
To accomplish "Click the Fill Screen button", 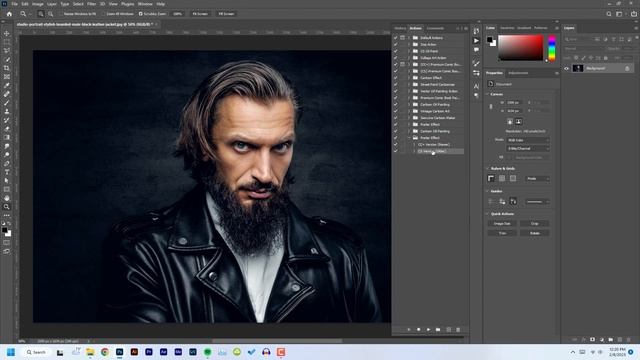I will pos(226,14).
